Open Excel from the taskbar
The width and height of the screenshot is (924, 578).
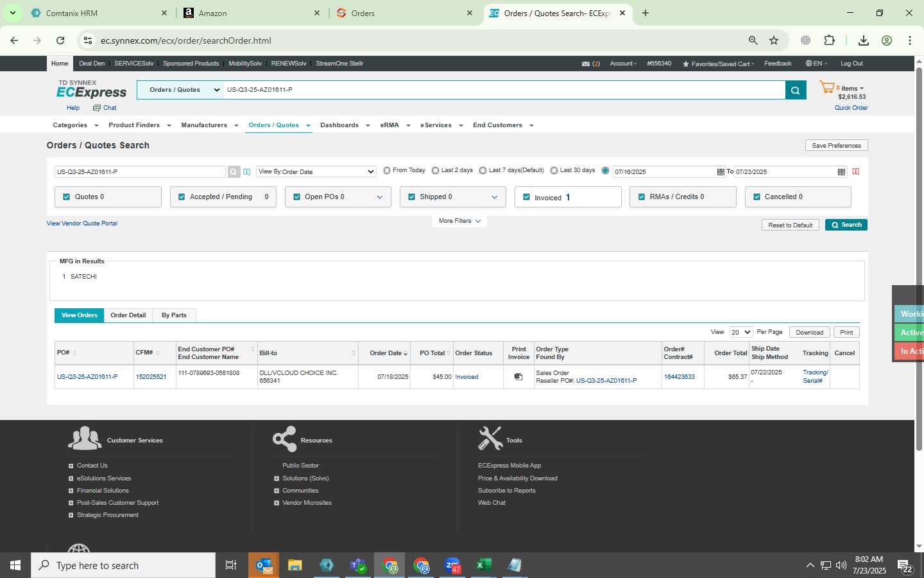(483, 565)
